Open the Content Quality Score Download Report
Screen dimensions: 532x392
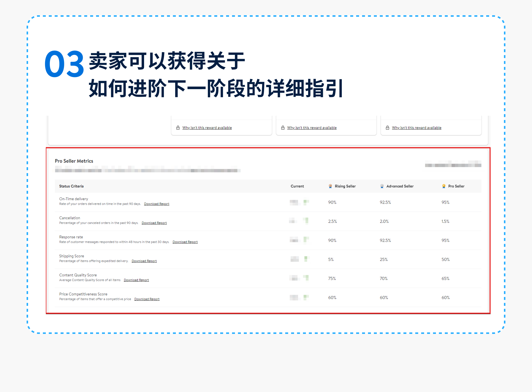point(136,280)
